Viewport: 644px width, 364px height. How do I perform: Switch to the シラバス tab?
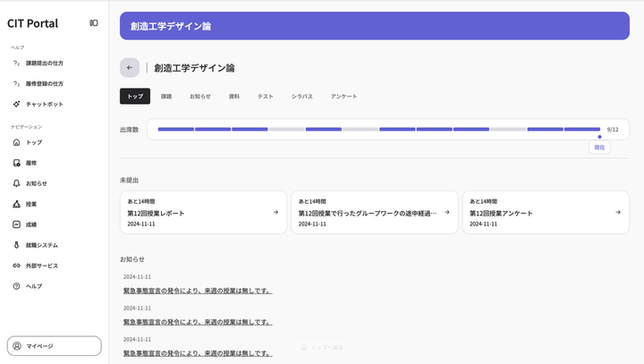point(301,96)
